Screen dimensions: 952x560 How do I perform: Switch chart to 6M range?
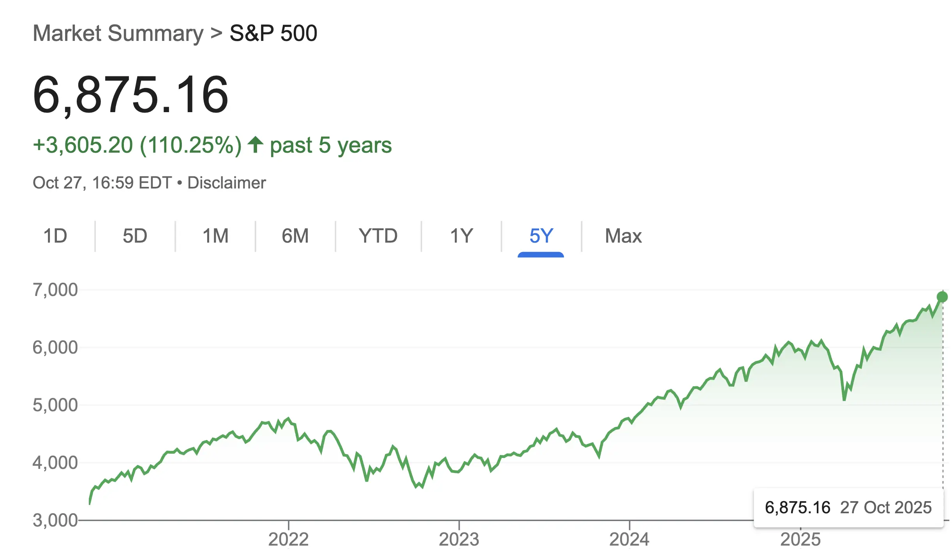(295, 236)
